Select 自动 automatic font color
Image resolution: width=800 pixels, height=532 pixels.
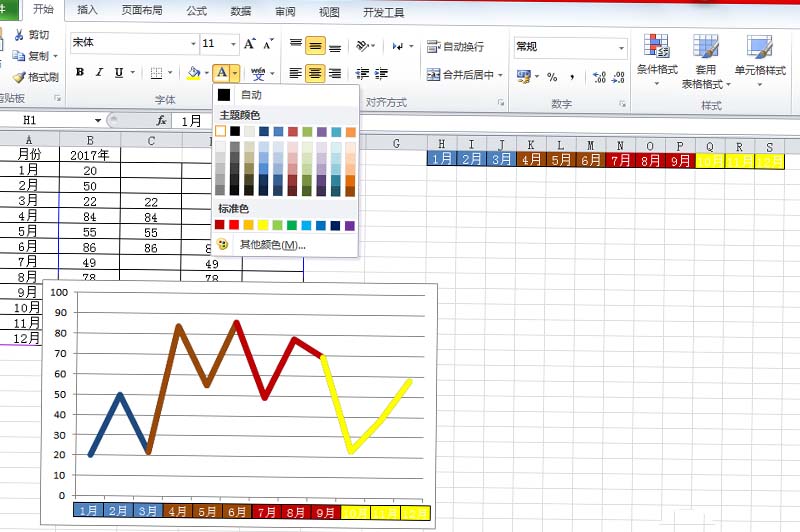pos(250,94)
